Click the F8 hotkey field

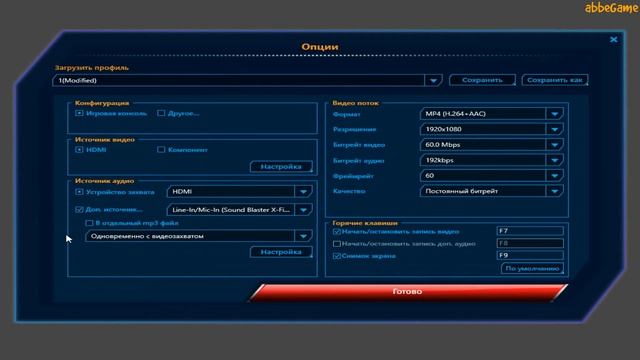[530, 243]
